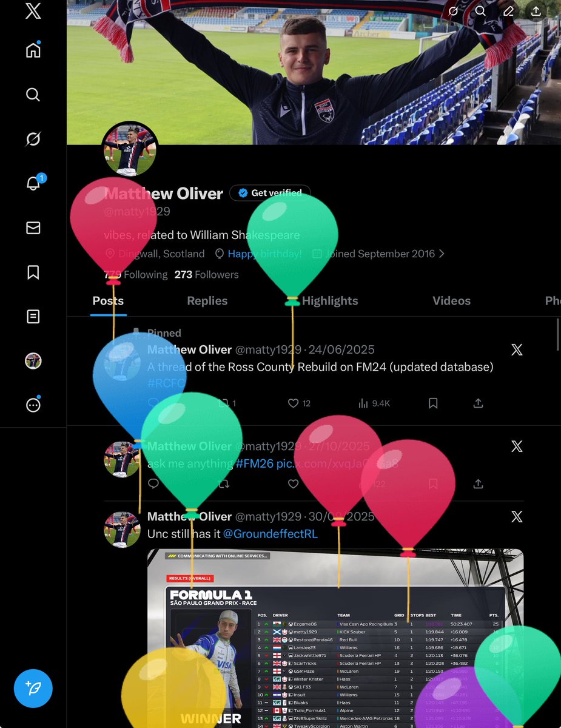
Task: Click the @matty1929 handle under profile name
Action: coord(137,212)
